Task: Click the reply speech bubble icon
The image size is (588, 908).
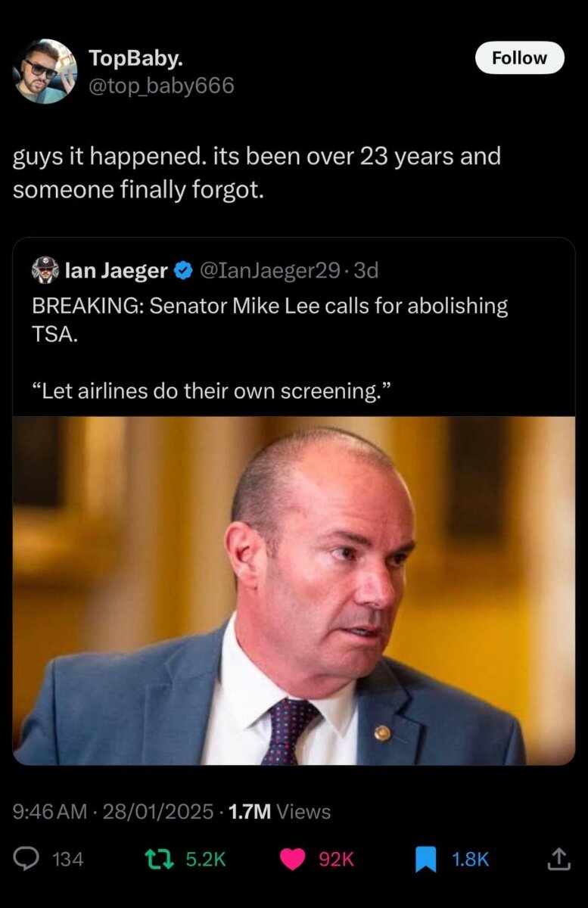Action: [x=27, y=859]
